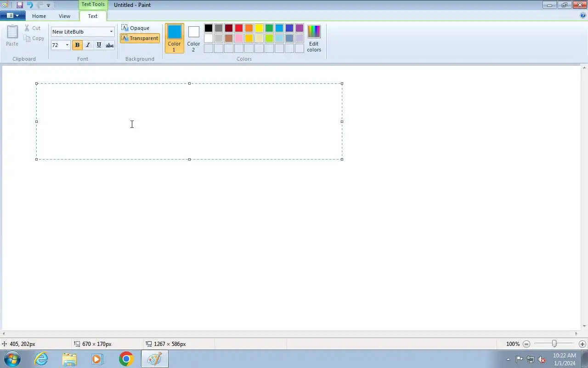
Task: Select the Text ribbon tab
Action: coord(93,16)
